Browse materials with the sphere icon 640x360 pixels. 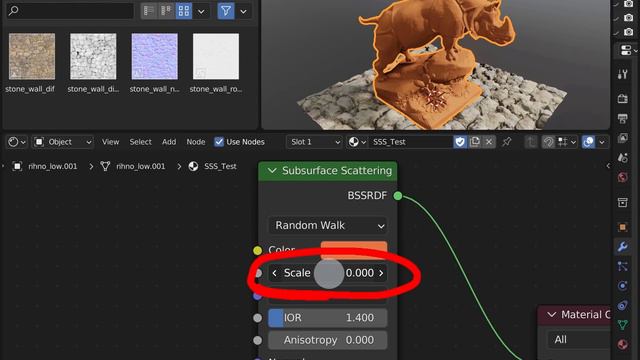click(x=357, y=142)
